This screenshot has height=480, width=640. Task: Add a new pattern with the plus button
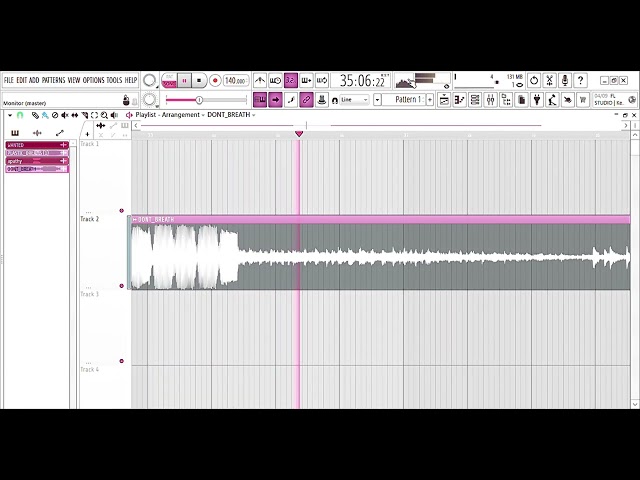pyautogui.click(x=430, y=100)
